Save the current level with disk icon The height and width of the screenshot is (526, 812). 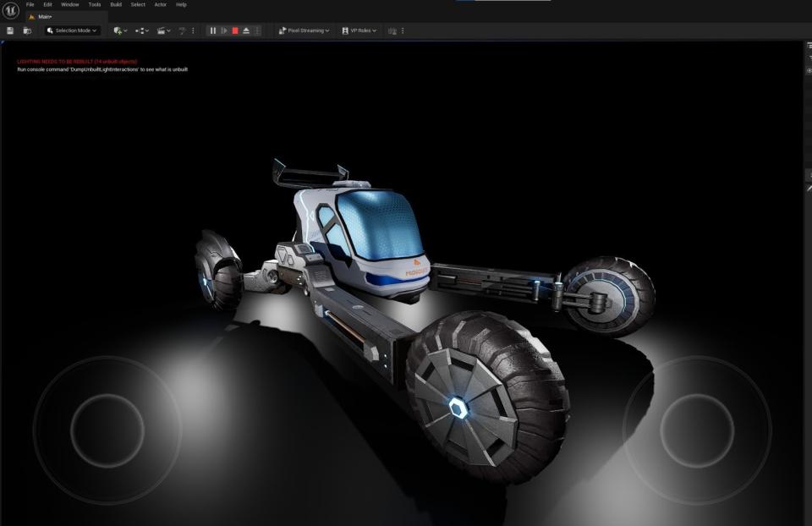10,30
